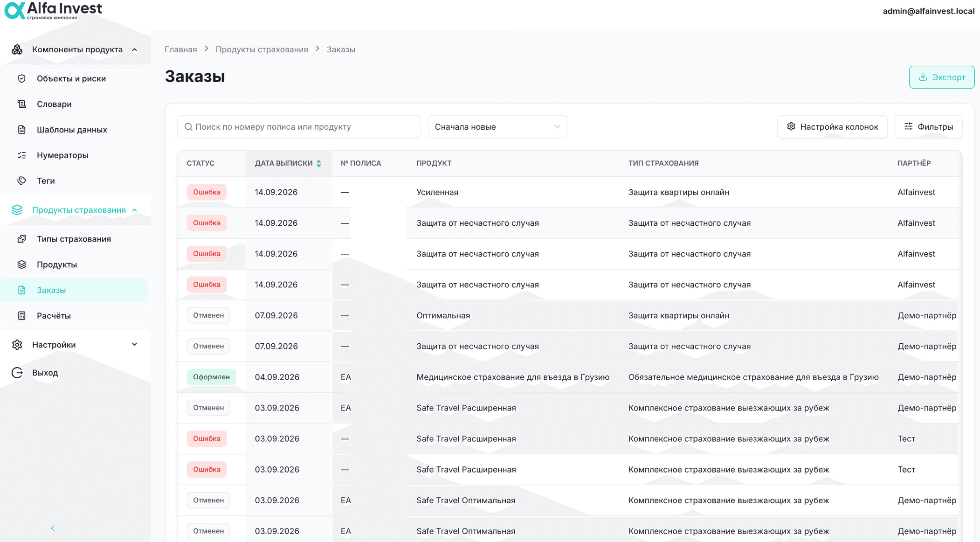Screen dimensions: 980x542
Task: Go to Главная breadcrumb link
Action: pyautogui.click(x=181, y=49)
